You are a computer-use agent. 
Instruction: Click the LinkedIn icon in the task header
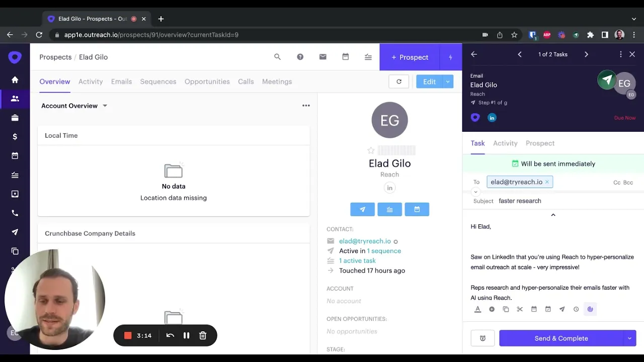492,117
